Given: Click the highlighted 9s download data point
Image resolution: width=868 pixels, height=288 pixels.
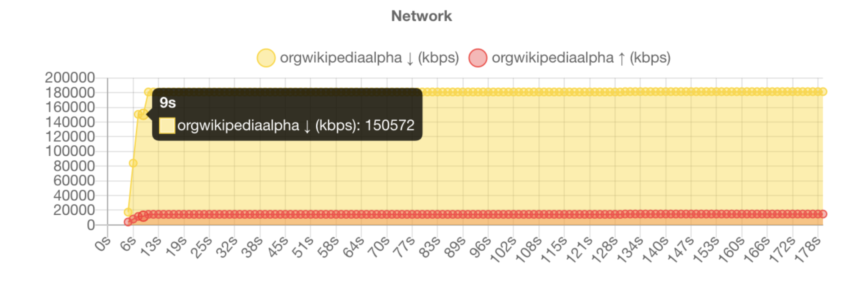Looking at the screenshot, I should (143, 114).
